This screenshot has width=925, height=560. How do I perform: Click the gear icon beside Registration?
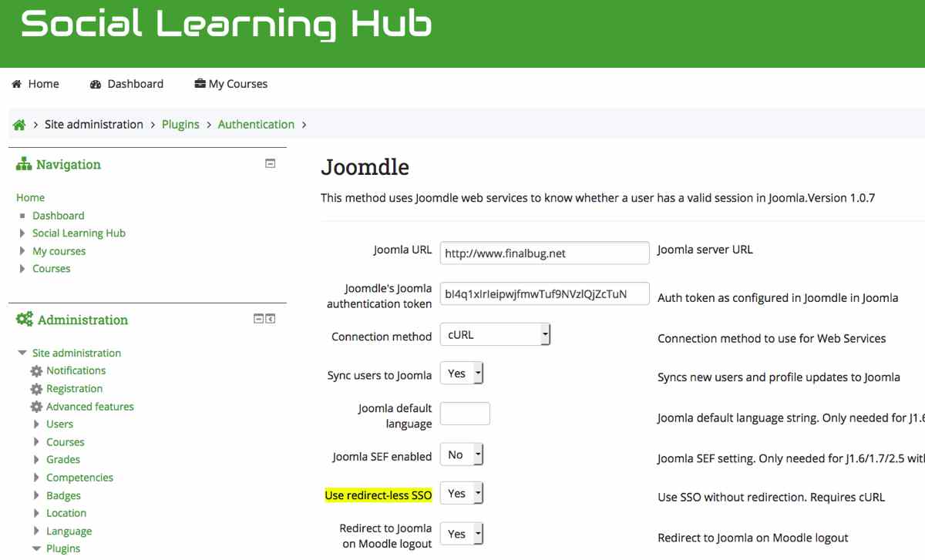pyautogui.click(x=36, y=389)
